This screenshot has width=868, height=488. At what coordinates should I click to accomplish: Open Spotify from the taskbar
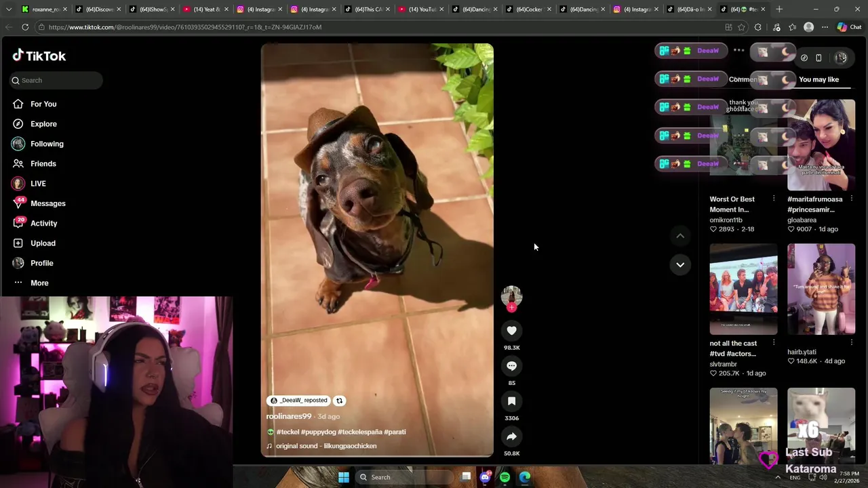(x=505, y=477)
